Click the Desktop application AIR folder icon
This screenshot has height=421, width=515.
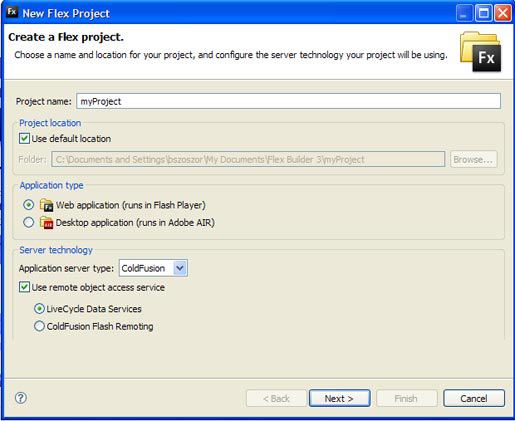pyautogui.click(x=46, y=222)
